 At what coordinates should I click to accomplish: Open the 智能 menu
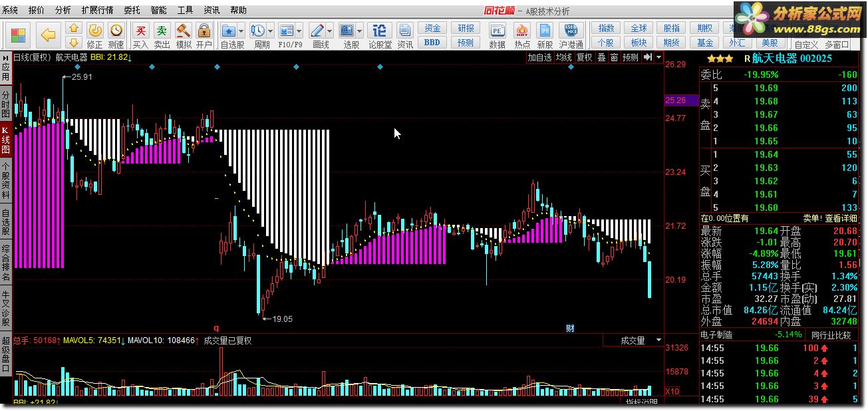coord(159,11)
